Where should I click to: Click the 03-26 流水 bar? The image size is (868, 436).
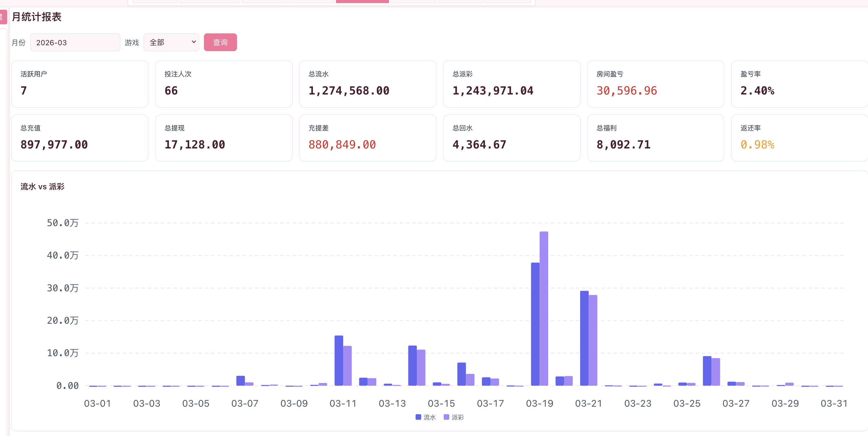click(707, 371)
